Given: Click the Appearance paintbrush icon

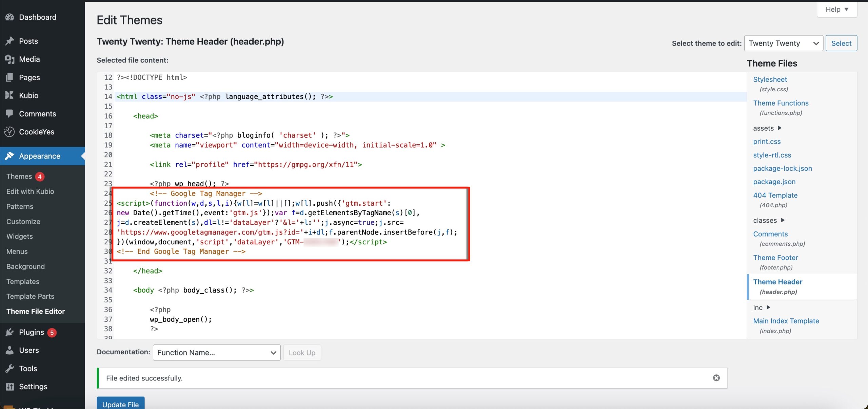Looking at the screenshot, I should tap(9, 156).
